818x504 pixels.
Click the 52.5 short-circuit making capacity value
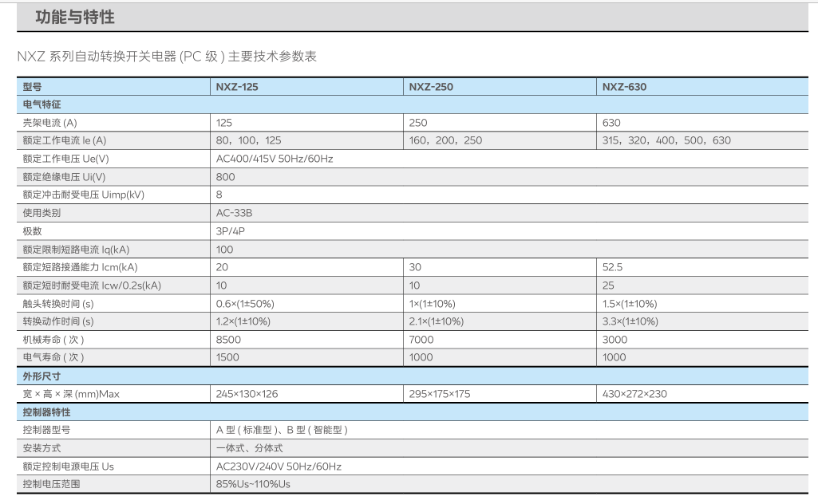point(613,267)
